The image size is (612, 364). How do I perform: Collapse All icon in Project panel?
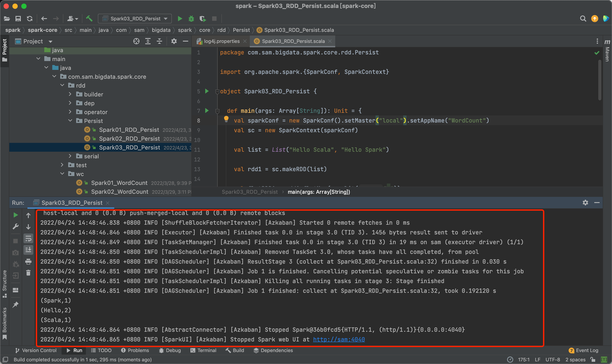[x=159, y=41]
